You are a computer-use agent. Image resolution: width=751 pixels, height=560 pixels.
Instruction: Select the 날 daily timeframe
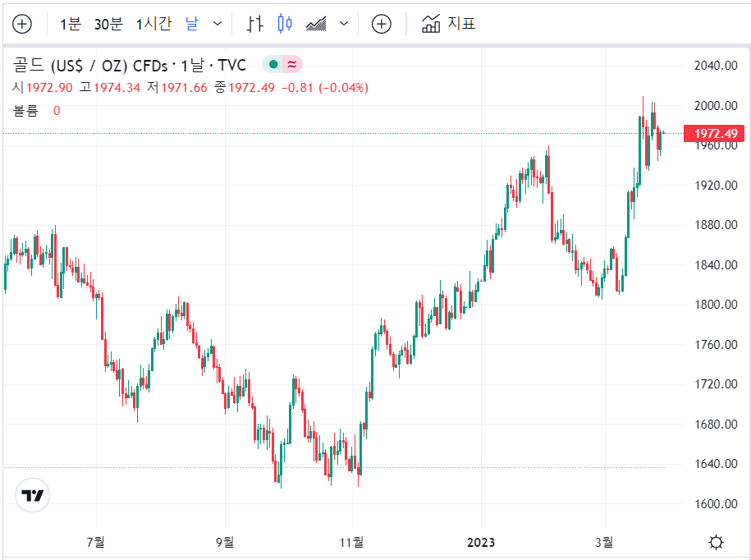click(191, 24)
